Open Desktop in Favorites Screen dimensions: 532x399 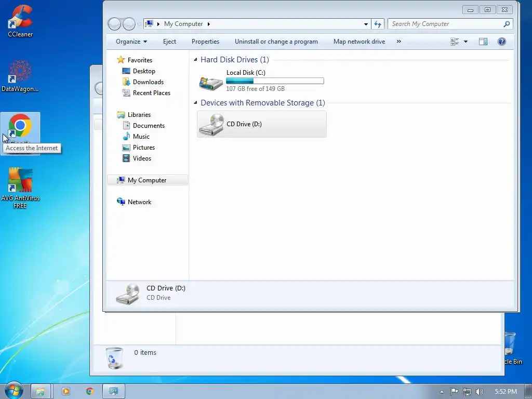(144, 71)
